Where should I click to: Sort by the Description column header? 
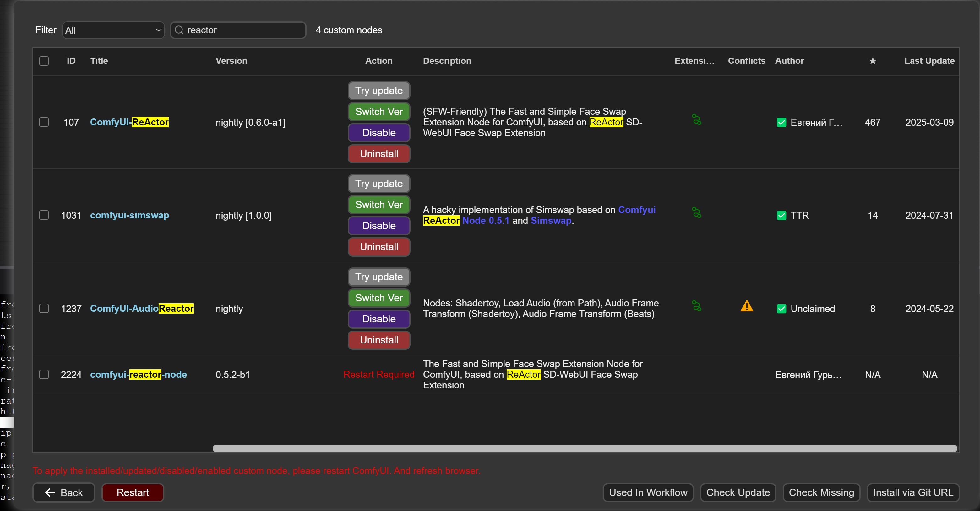click(x=447, y=61)
